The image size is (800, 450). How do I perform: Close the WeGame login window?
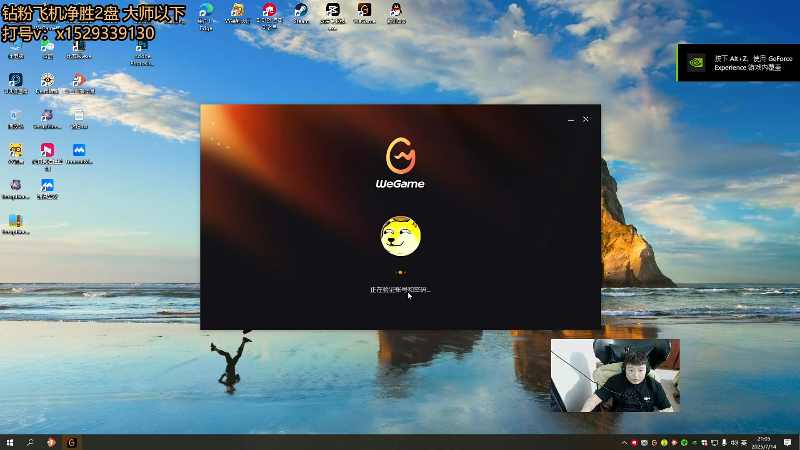tap(586, 119)
